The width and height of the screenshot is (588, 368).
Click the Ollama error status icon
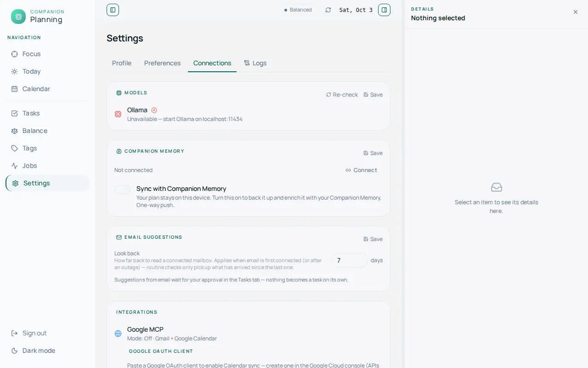click(x=154, y=110)
